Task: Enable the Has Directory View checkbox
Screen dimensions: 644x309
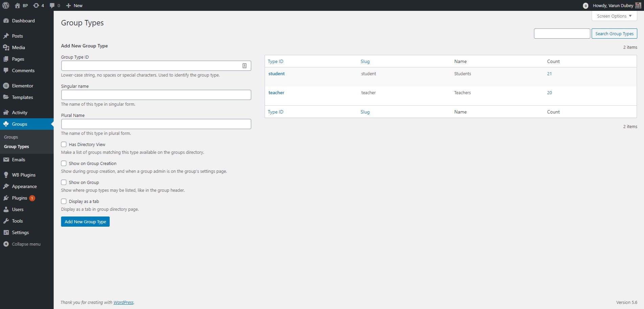Action: click(64, 144)
